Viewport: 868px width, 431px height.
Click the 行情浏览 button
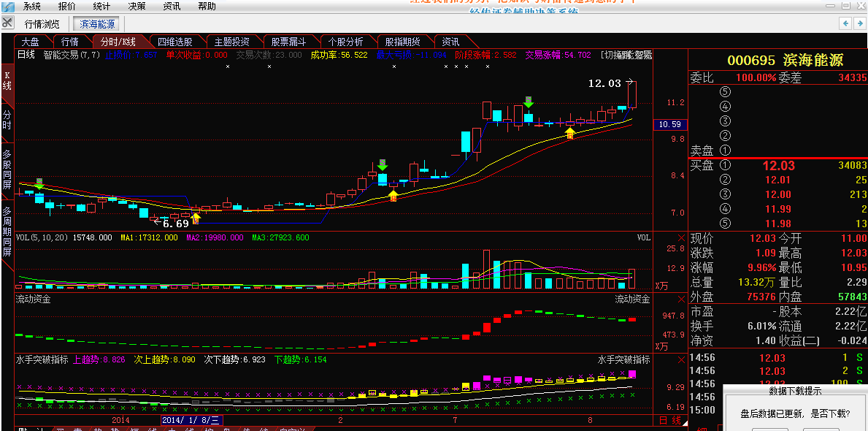pos(42,23)
